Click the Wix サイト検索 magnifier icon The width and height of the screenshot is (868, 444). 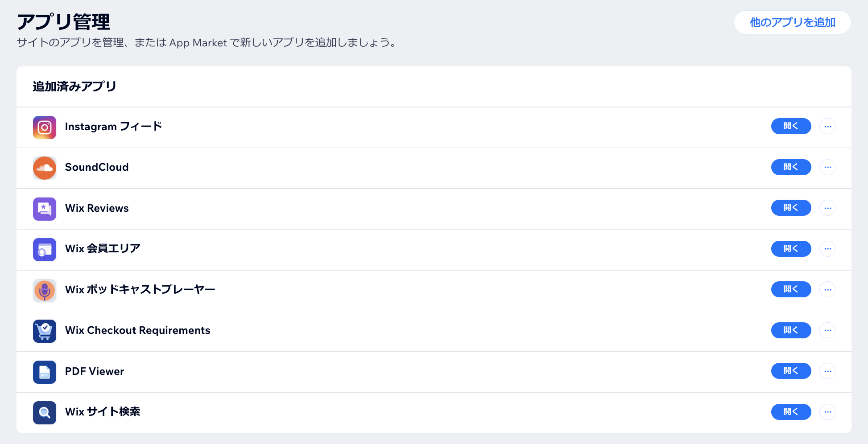pyautogui.click(x=44, y=413)
